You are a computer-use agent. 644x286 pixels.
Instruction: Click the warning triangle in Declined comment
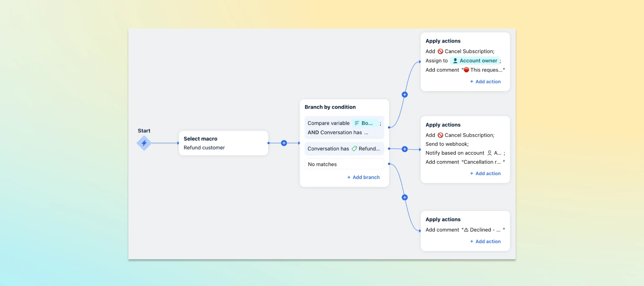click(466, 230)
